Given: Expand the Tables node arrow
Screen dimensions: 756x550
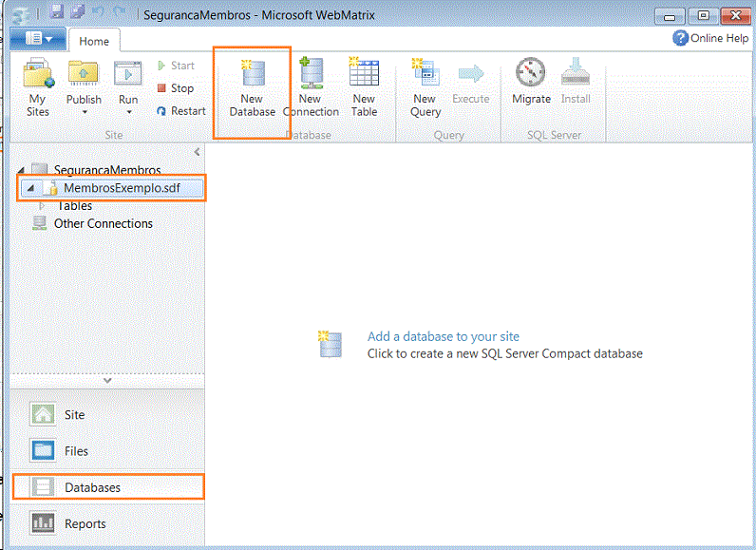Looking at the screenshot, I should tap(42, 206).
